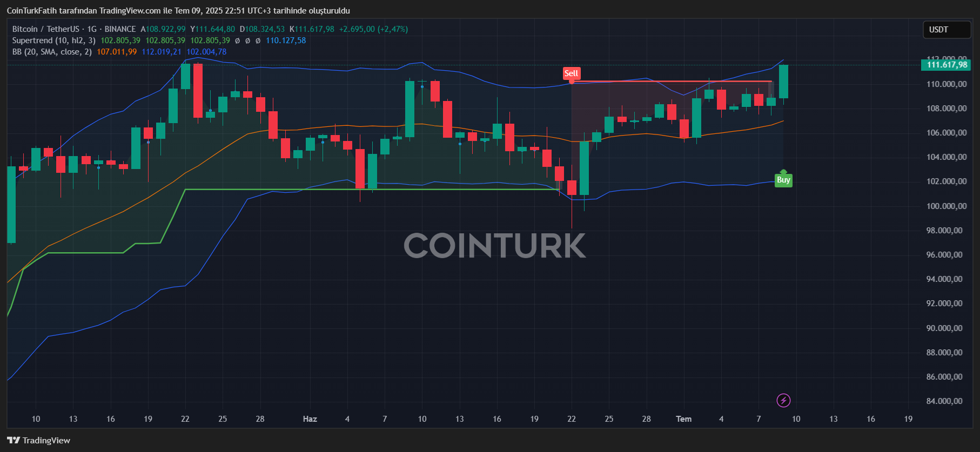Click the price change +2.695,00 (+2,47%)
The image size is (980, 452).
(373, 29)
